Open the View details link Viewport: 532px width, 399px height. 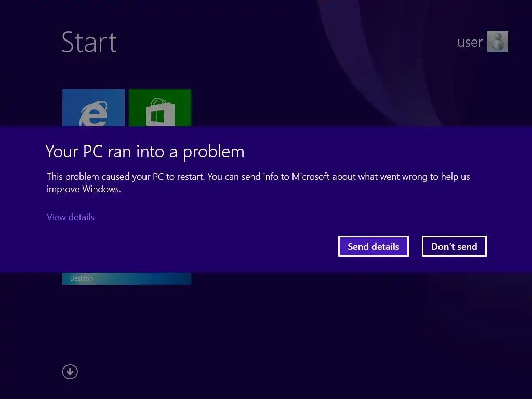[71, 217]
